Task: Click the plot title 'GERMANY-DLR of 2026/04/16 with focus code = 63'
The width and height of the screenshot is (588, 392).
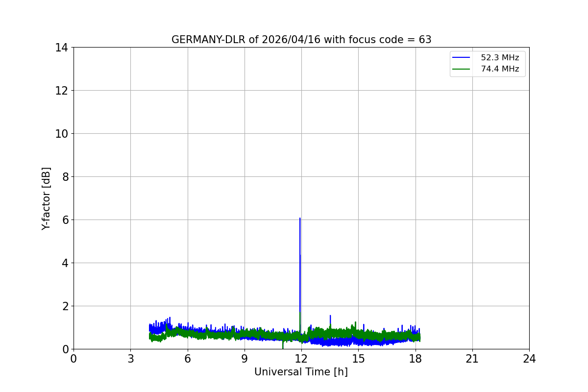Action: click(301, 40)
